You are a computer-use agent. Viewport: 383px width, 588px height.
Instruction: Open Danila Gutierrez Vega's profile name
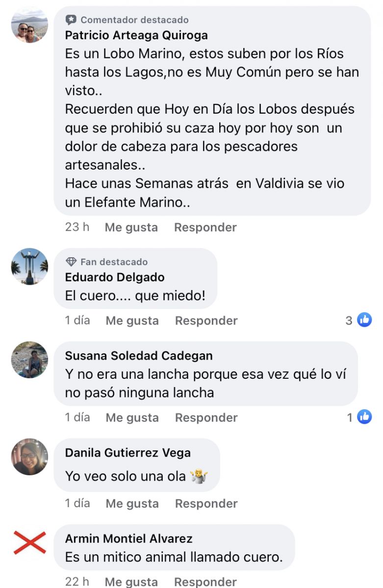[x=128, y=453]
